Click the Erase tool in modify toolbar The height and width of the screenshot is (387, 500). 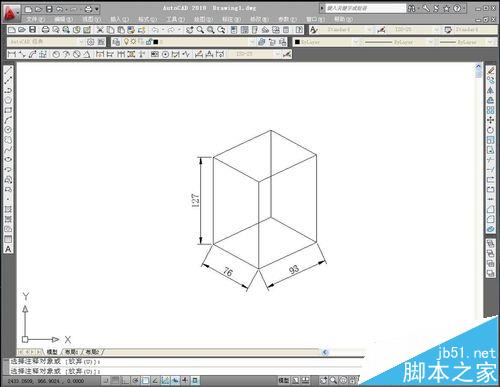[490, 70]
